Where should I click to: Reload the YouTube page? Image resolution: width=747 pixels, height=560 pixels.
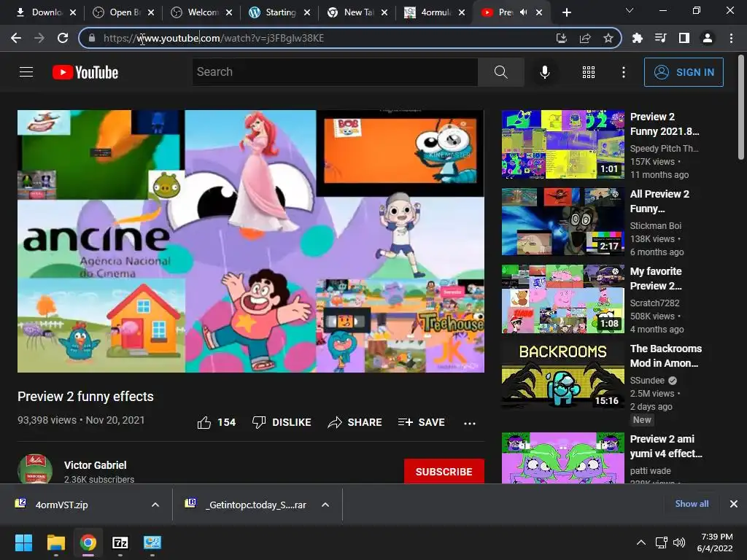coord(63,38)
